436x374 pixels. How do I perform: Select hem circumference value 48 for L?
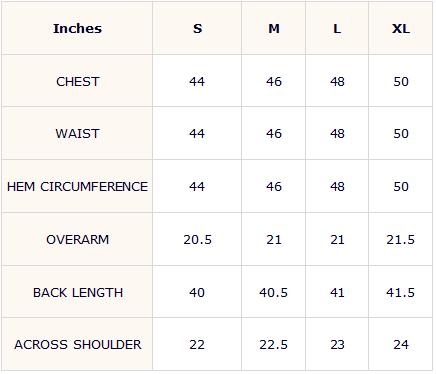(337, 186)
